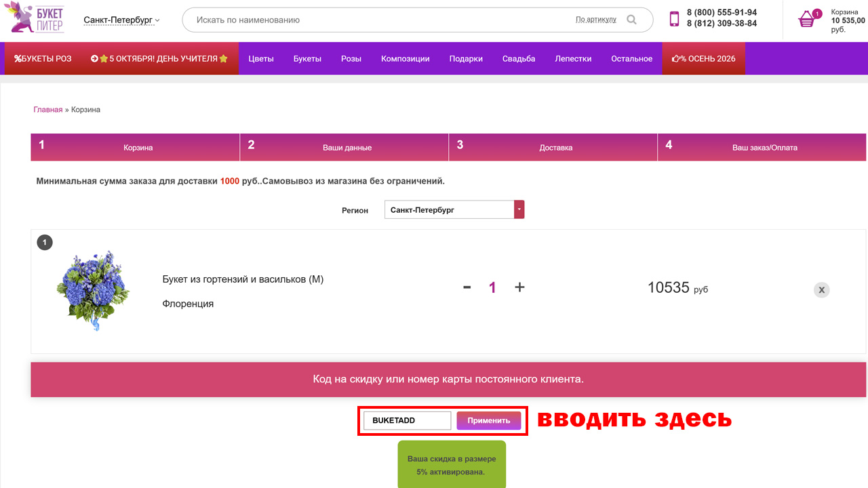Click the Применить promo code button
This screenshot has height=488, width=868.
489,420
